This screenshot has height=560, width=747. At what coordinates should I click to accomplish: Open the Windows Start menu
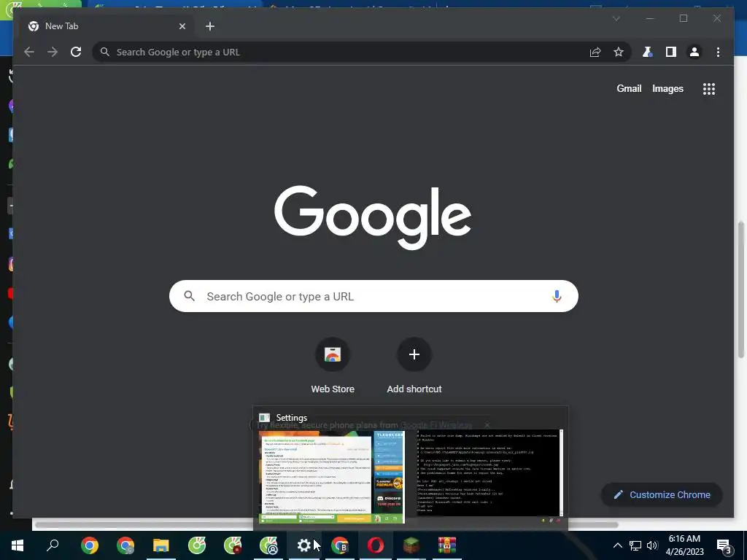[18, 545]
